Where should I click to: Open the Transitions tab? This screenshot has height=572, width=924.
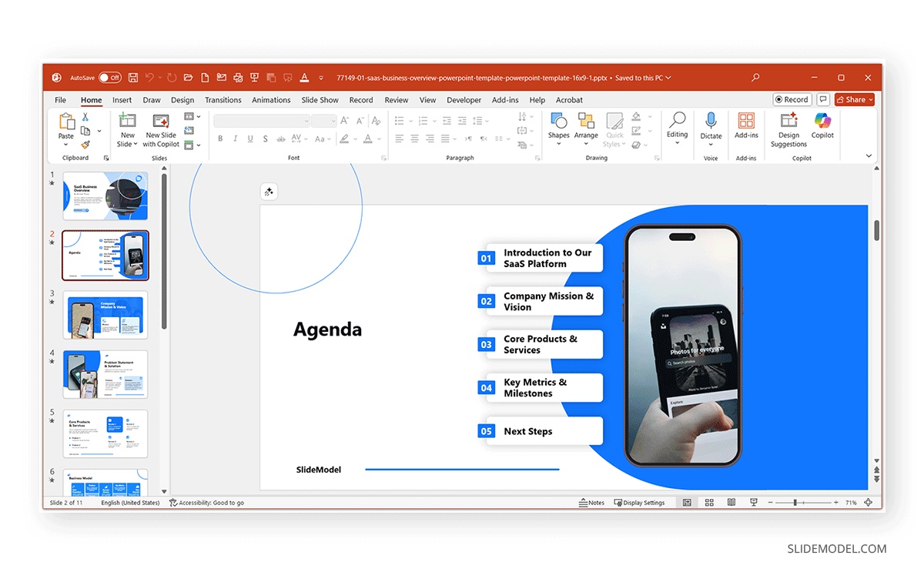pos(223,100)
